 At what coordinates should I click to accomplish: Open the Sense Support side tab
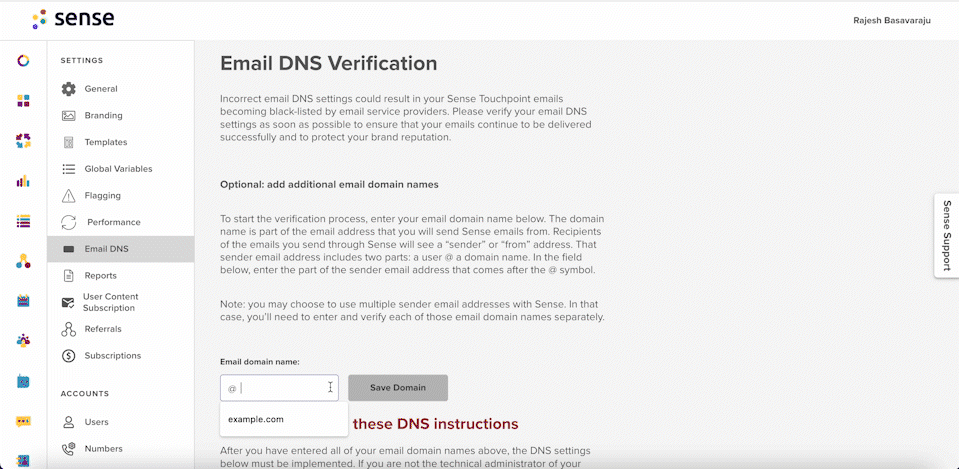coord(946,235)
